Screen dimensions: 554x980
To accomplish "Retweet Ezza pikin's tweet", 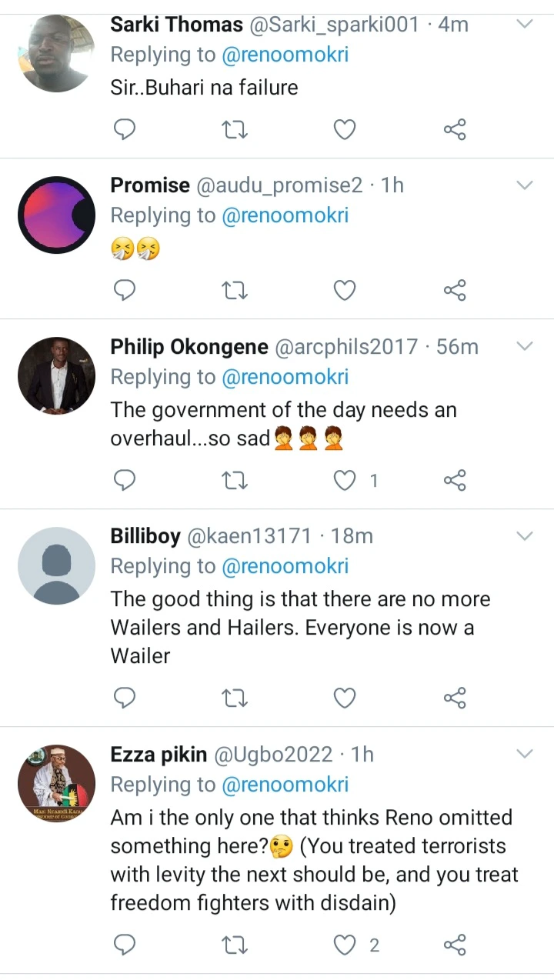I will point(234,945).
